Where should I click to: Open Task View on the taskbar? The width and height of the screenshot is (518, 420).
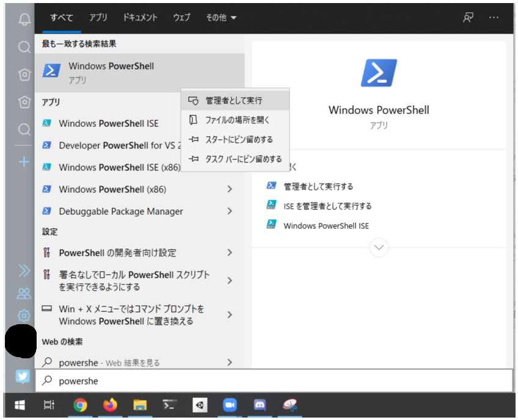click(x=49, y=405)
